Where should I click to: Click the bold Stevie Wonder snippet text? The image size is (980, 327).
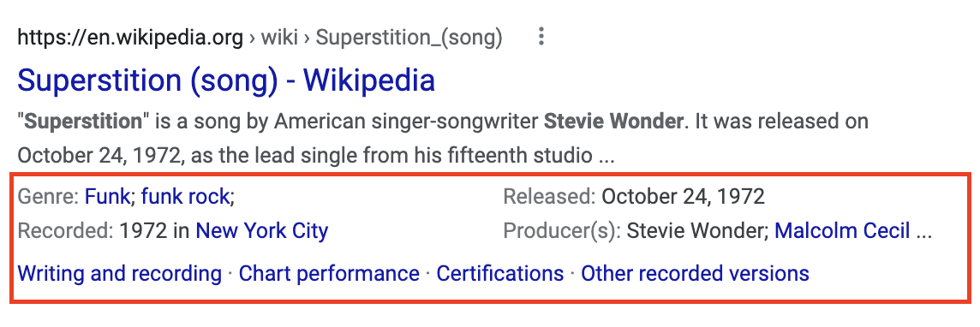(613, 121)
